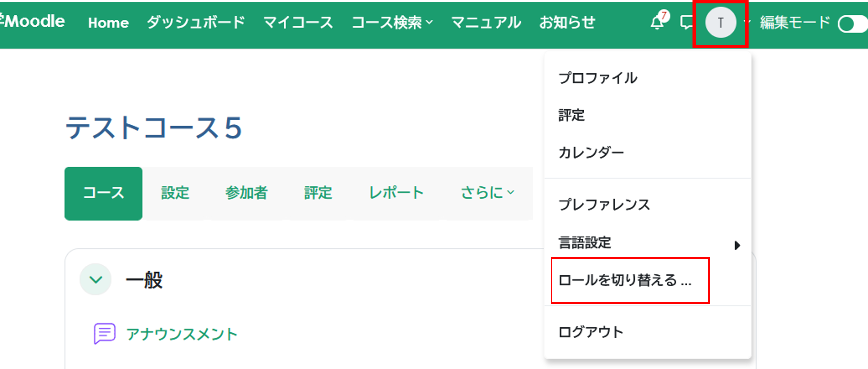Open プレファレンス in user menu

coord(604,204)
